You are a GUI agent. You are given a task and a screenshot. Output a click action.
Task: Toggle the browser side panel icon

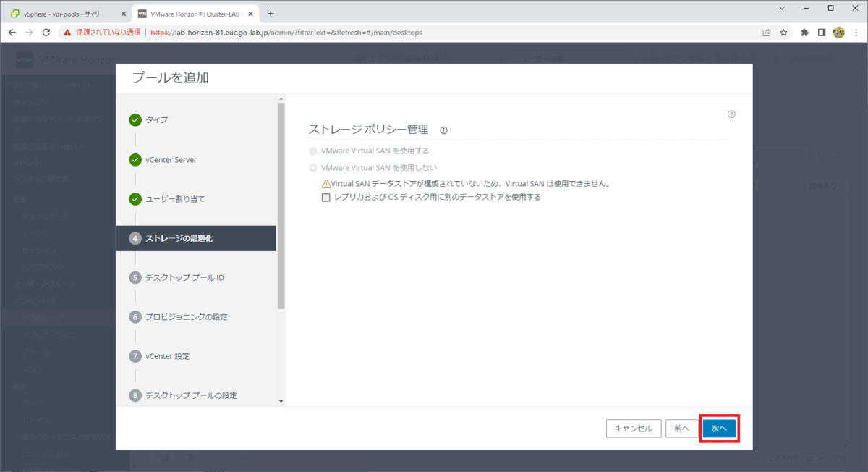tap(822, 33)
